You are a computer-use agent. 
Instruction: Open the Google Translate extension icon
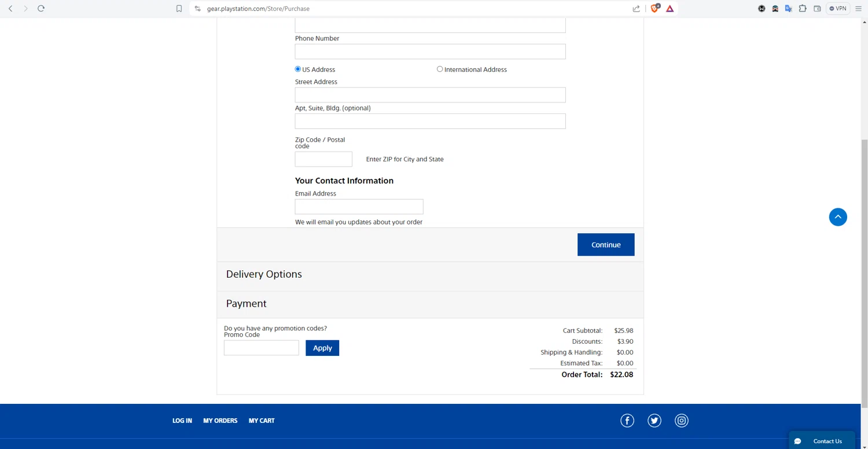(x=789, y=9)
